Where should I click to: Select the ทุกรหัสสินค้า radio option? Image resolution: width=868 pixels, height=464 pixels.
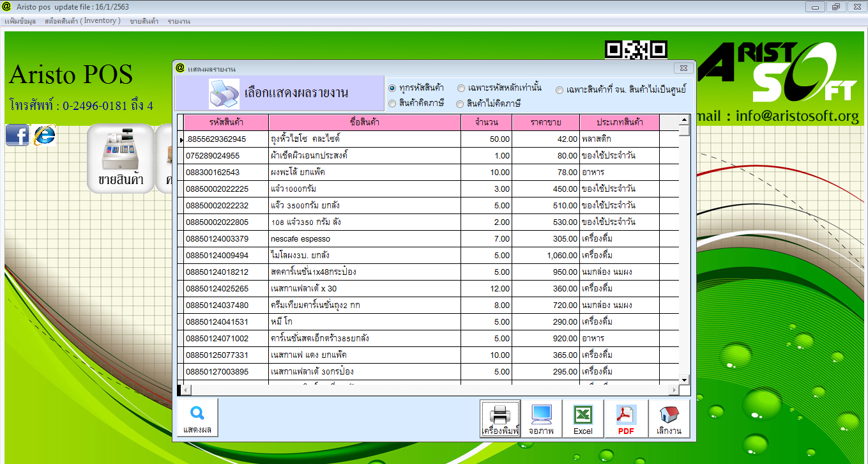pos(392,88)
